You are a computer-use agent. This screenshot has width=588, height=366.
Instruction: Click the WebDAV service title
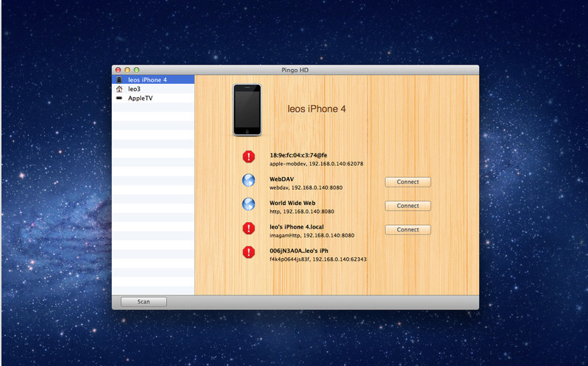[282, 179]
